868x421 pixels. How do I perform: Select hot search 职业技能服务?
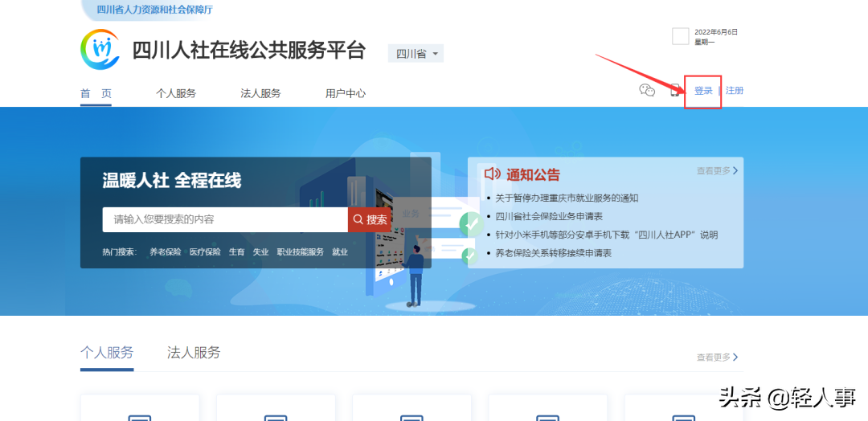point(301,252)
